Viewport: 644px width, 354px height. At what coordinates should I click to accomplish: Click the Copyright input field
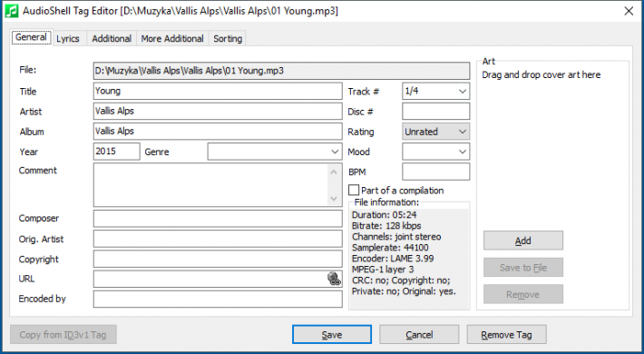[218, 259]
